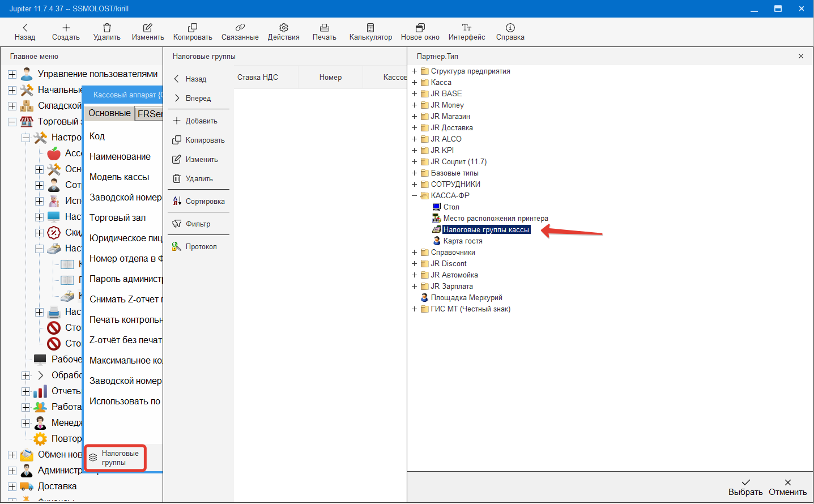Collapse the КАССА-ФР folder
Screen dimensions: 814x504
tap(414, 195)
